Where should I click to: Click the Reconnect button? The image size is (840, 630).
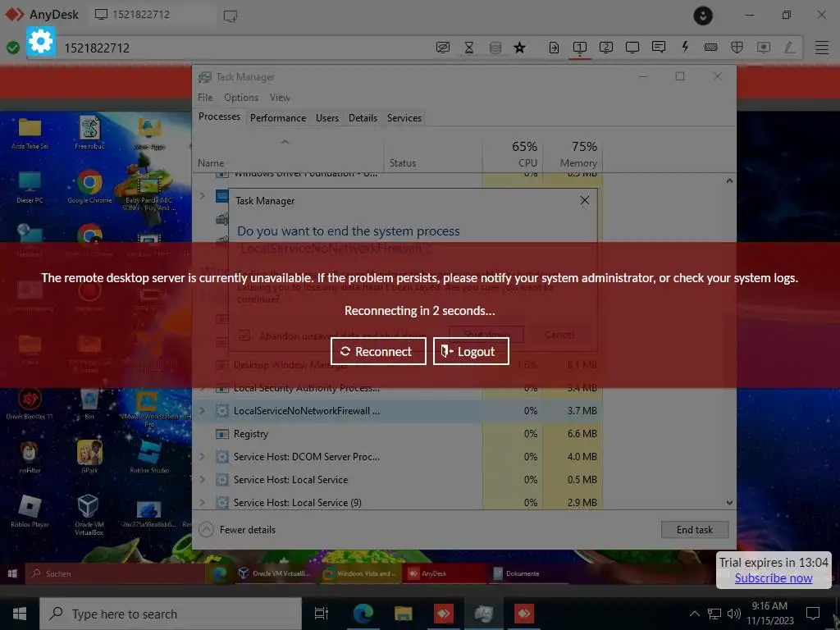point(378,351)
